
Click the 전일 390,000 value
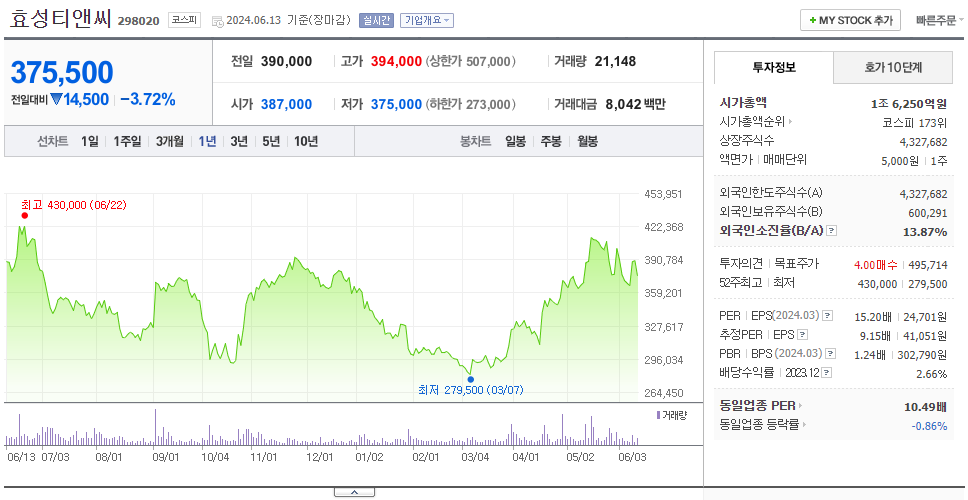coord(286,62)
